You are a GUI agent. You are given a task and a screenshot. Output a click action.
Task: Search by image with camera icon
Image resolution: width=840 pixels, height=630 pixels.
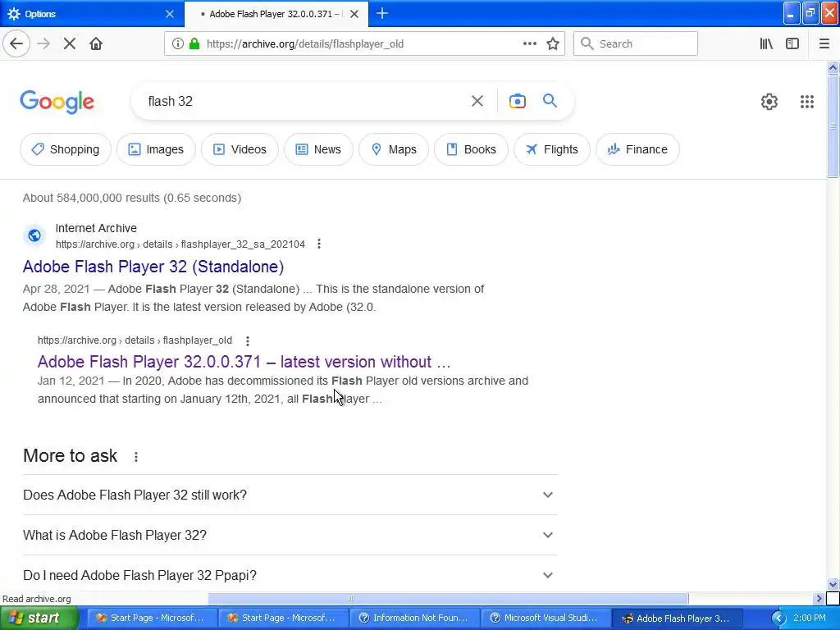(x=517, y=101)
